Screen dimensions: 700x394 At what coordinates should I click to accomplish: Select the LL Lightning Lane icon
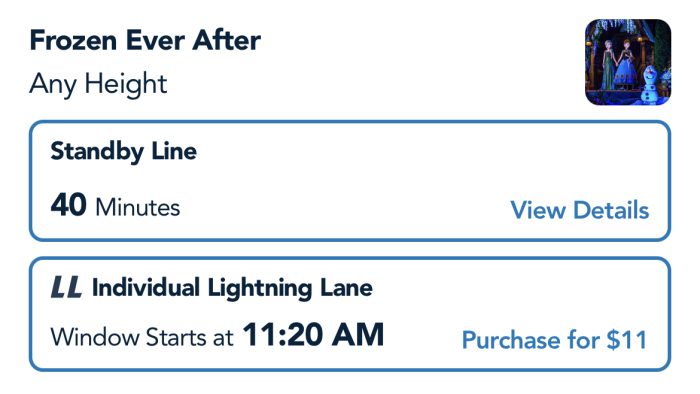click(x=66, y=287)
